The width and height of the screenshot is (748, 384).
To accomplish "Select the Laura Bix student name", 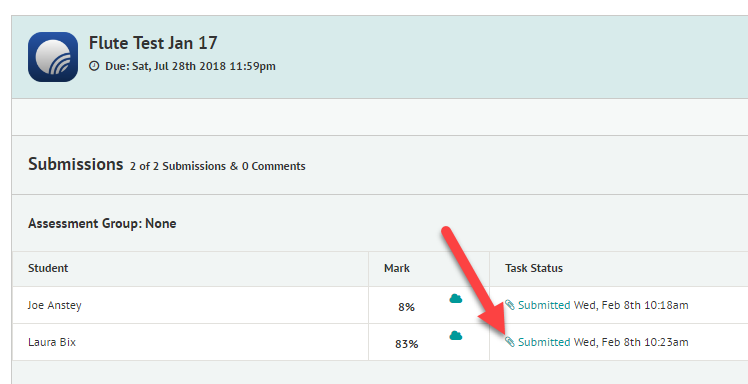I will point(52,342).
